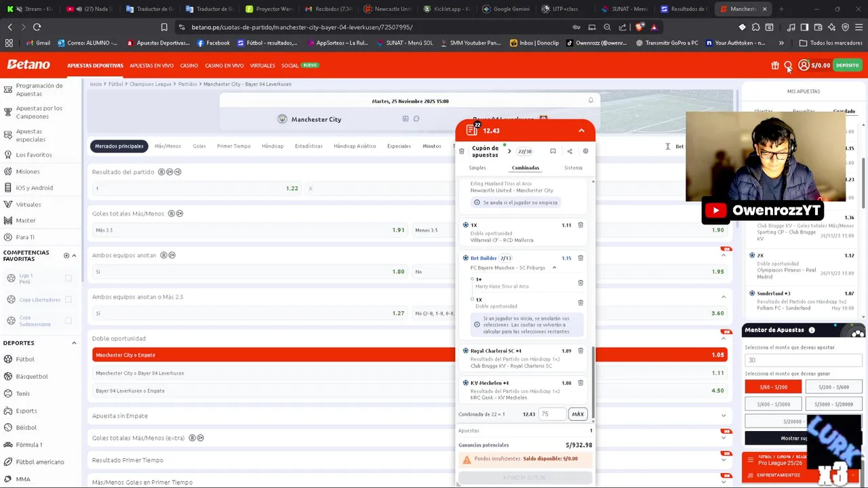868x488 pixels.
Task: Open browser bookmark this tab icon
Action: [164, 27]
